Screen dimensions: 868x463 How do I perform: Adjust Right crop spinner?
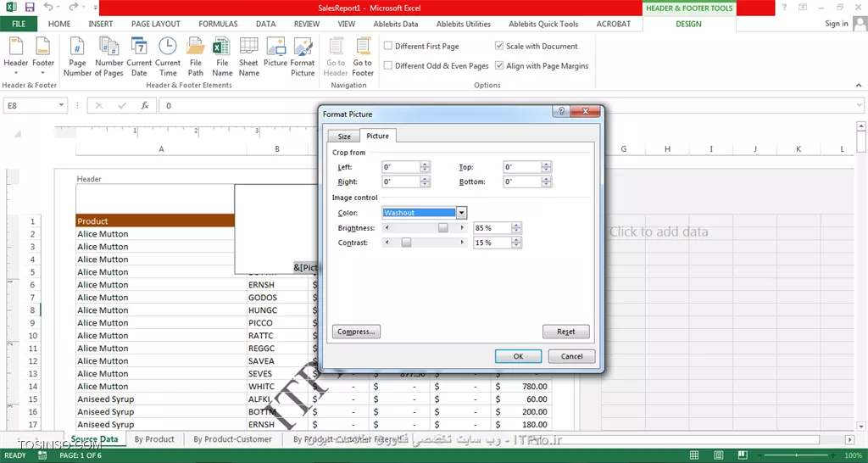pos(425,181)
